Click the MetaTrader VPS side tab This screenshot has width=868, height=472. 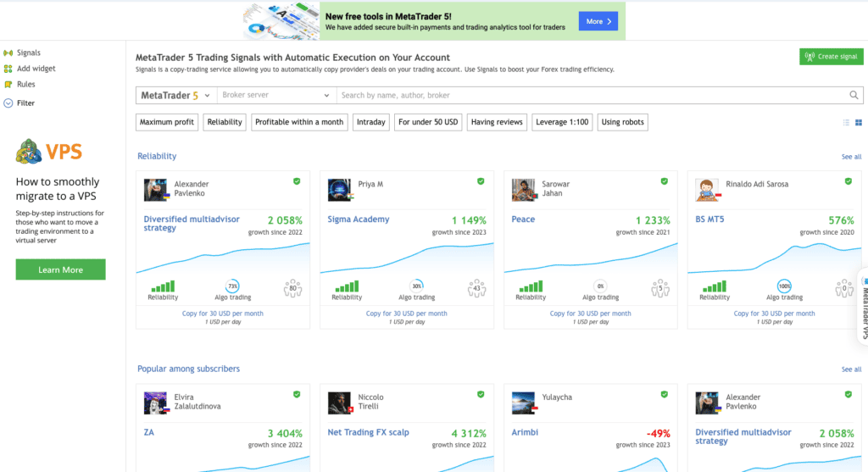pos(863,307)
